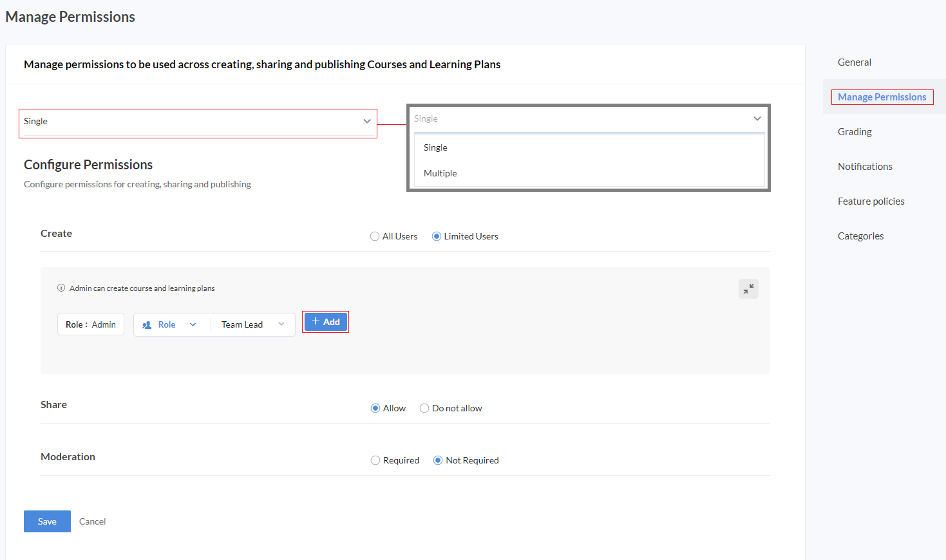Set Moderation to Not Required

tap(438, 460)
